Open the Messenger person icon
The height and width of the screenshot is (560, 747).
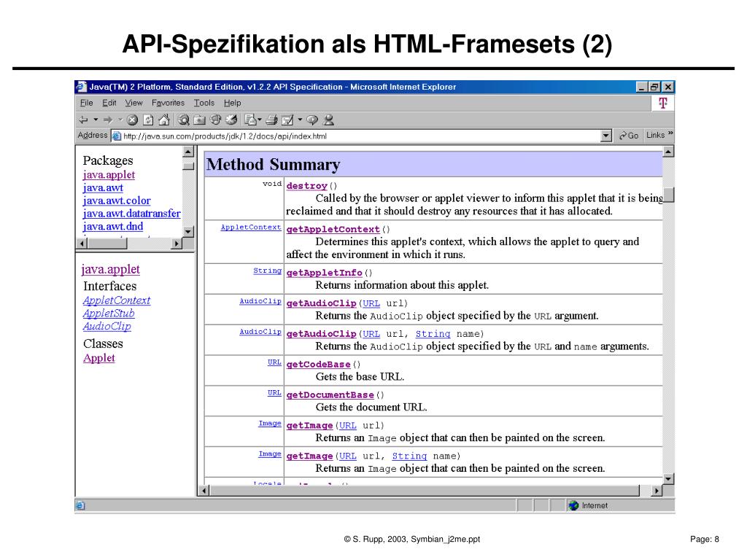pos(329,120)
